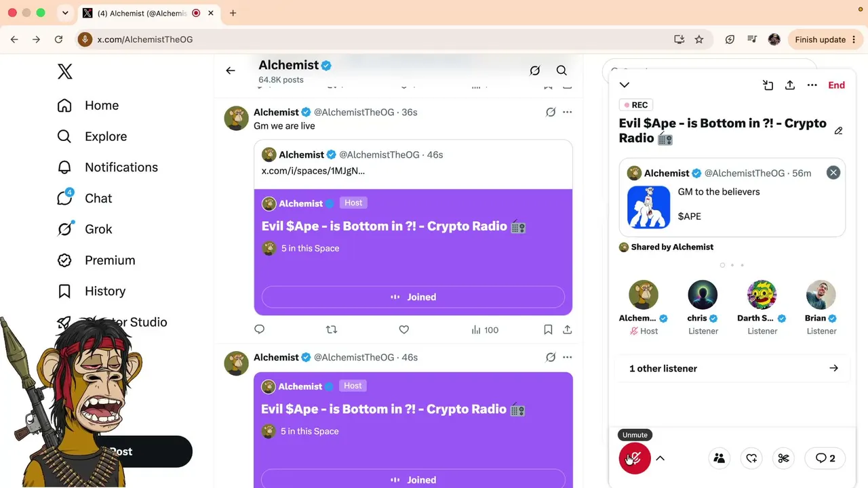Open more options on the 'Gm we are live' post

pyautogui.click(x=568, y=113)
